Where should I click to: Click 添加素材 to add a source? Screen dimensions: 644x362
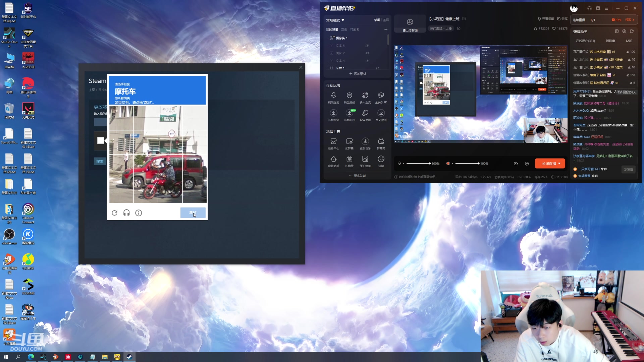point(358,74)
